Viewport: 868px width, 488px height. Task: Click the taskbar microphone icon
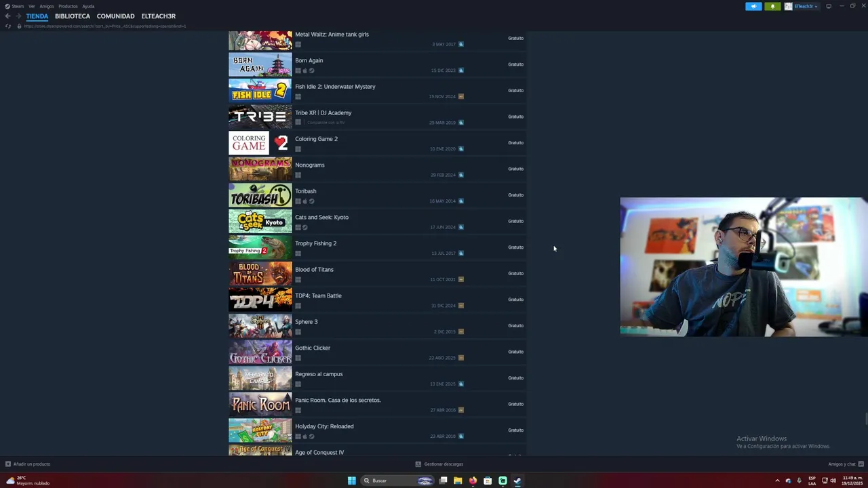pyautogui.click(x=799, y=481)
